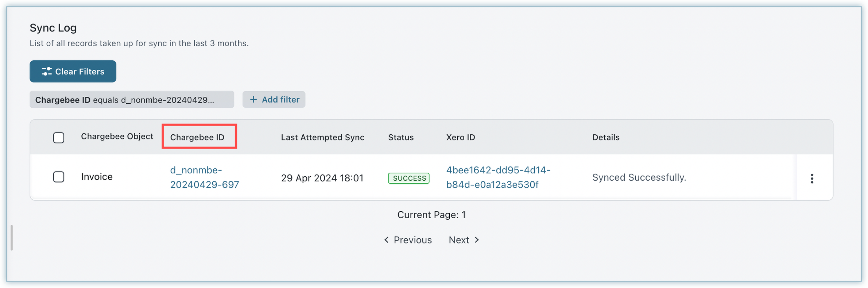Check the Invoice row checkbox
Image resolution: width=868 pixels, height=288 pixels.
tap(59, 177)
